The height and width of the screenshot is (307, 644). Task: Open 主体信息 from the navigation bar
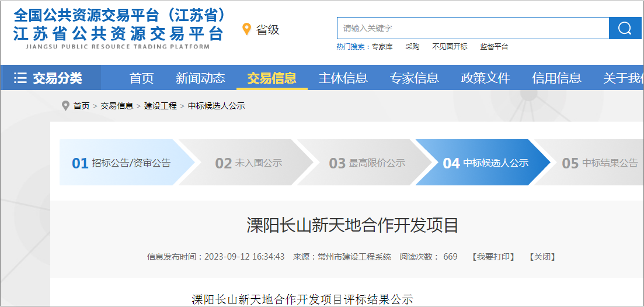coord(343,78)
